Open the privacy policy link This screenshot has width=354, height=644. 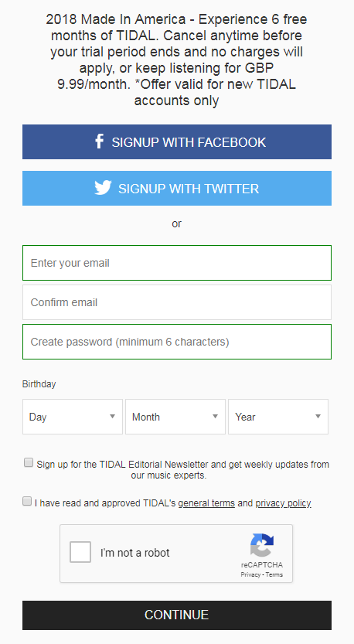283,503
